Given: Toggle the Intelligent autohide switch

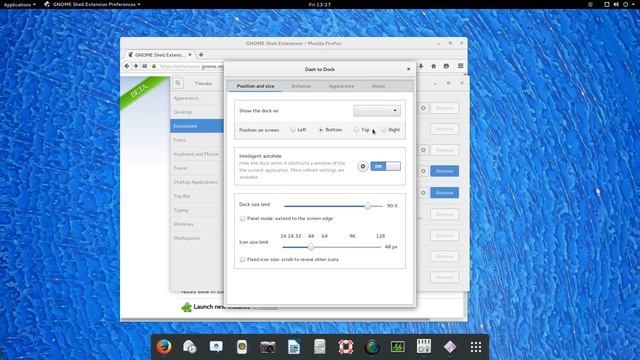Looking at the screenshot, I should [x=385, y=166].
